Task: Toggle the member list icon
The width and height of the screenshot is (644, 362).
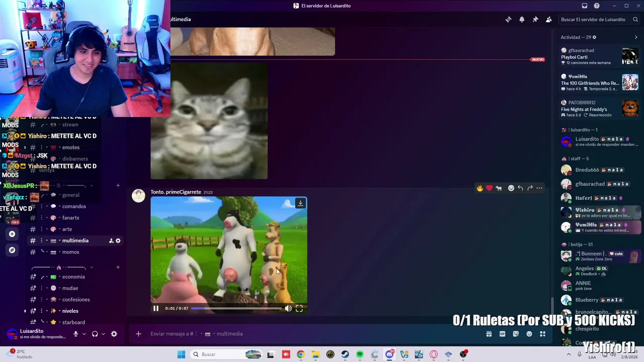Action: pyautogui.click(x=549, y=20)
